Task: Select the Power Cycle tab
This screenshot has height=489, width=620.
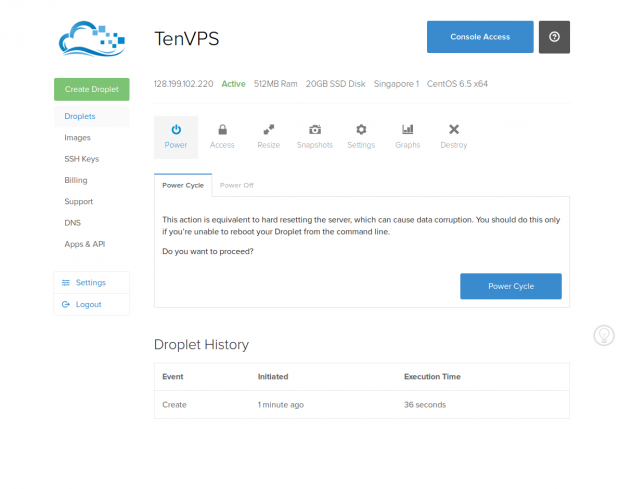Action: (183, 185)
